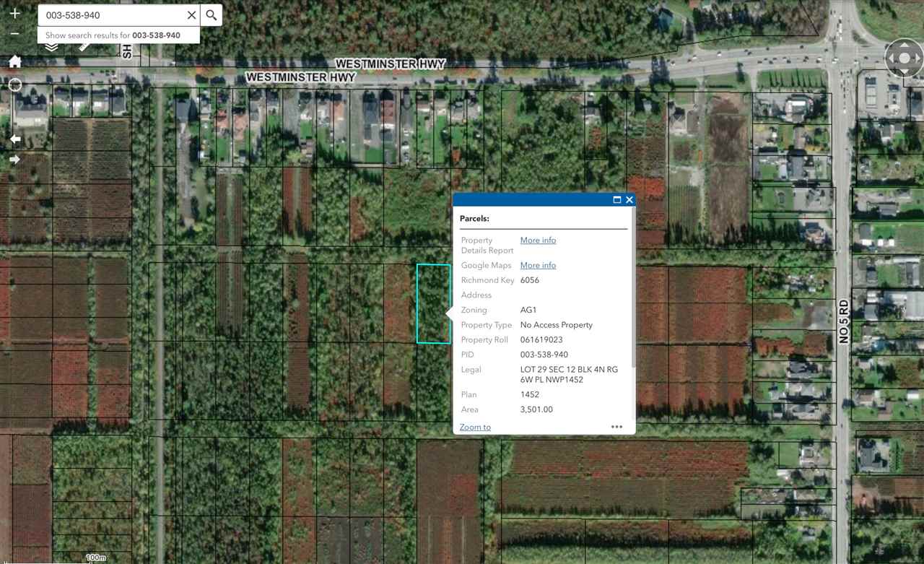Pan the map left with the navigation pad
This screenshot has width=924, height=564.
coord(891,58)
